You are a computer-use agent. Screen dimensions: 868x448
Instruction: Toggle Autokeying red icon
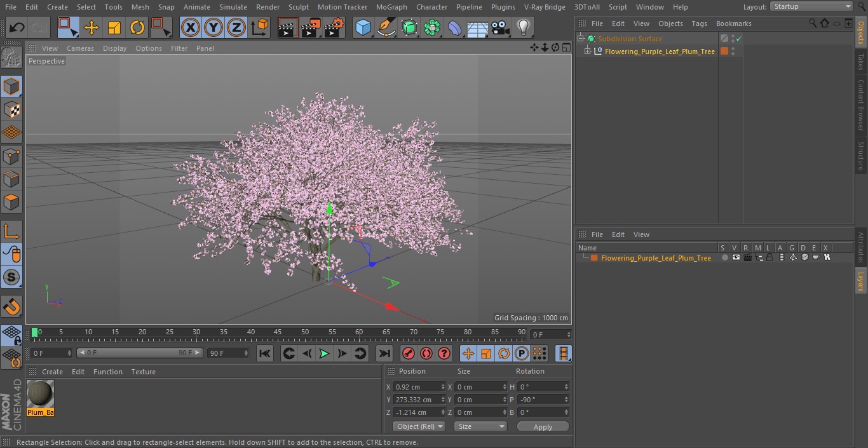point(426,353)
